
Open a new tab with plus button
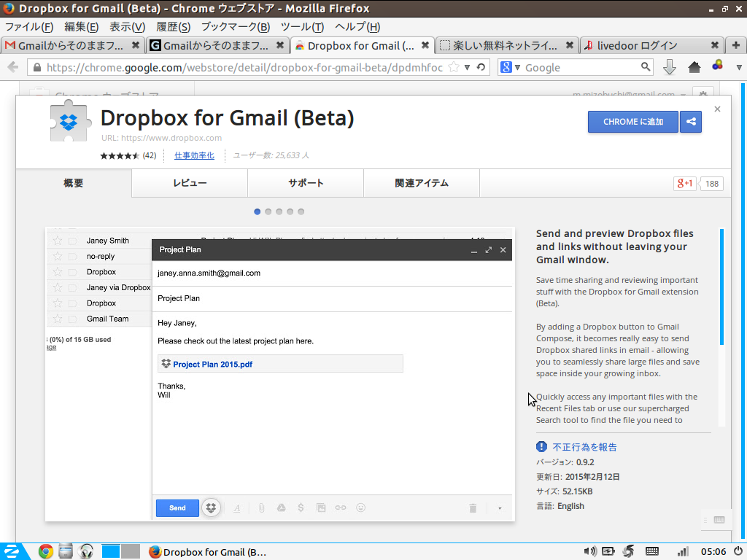click(736, 45)
